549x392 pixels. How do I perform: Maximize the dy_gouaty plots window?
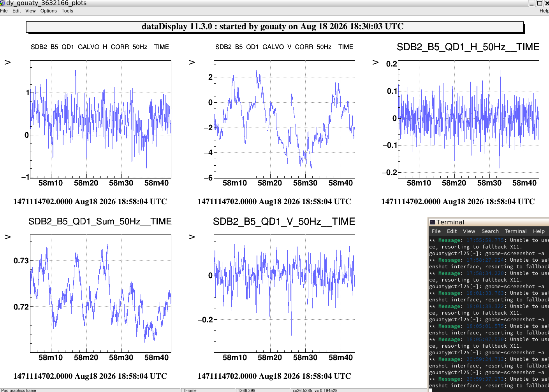(x=540, y=3)
